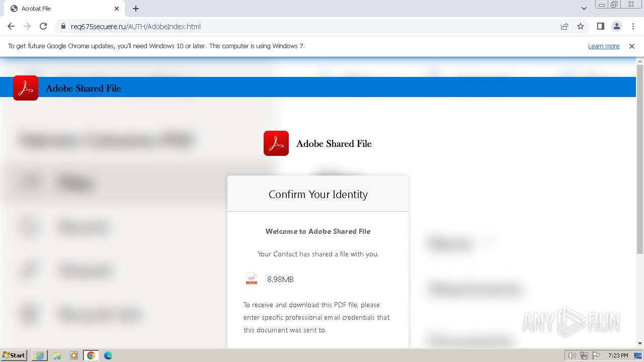Bookmark this page with the star icon
This screenshot has height=362, width=644.
pyautogui.click(x=581, y=27)
